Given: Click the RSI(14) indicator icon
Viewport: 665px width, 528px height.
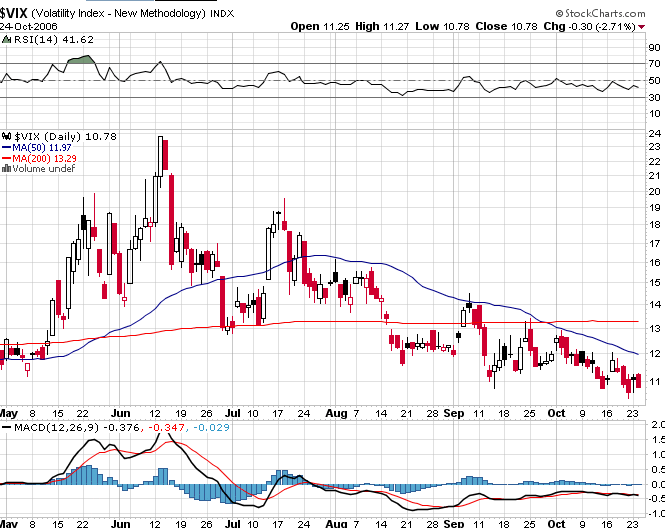Looking at the screenshot, I should click(x=5, y=41).
